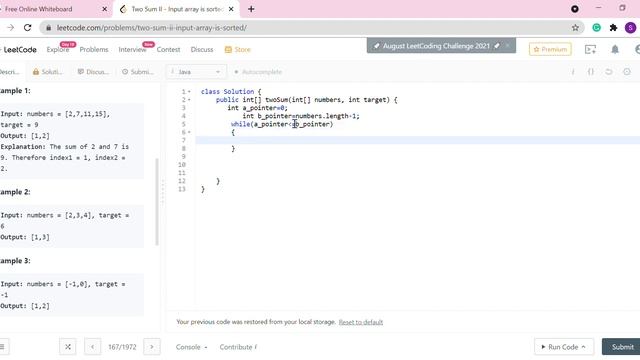
Task: Click the Contribute link
Action: [238, 347]
